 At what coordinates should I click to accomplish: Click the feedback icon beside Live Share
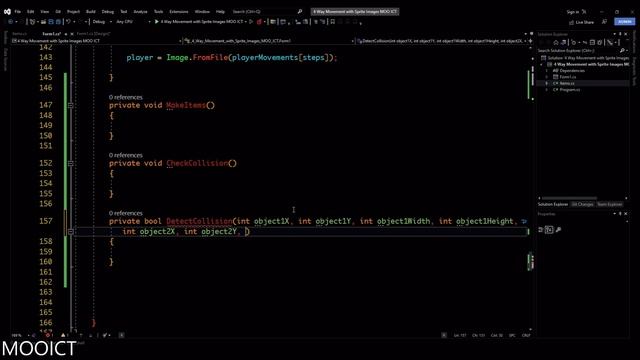(x=604, y=22)
